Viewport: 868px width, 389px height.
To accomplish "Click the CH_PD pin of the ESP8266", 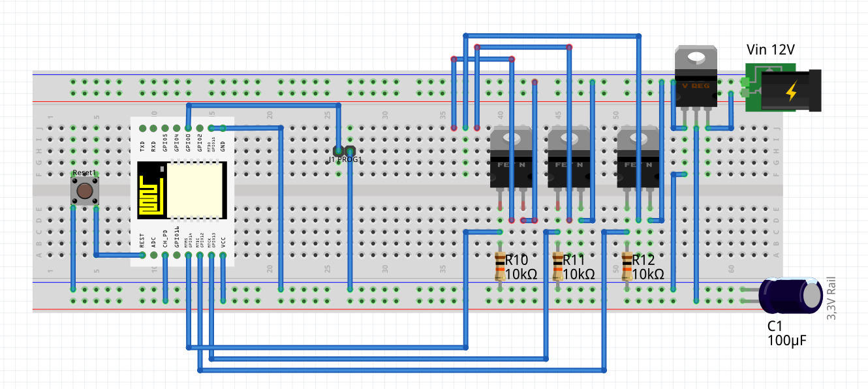I will [164, 255].
